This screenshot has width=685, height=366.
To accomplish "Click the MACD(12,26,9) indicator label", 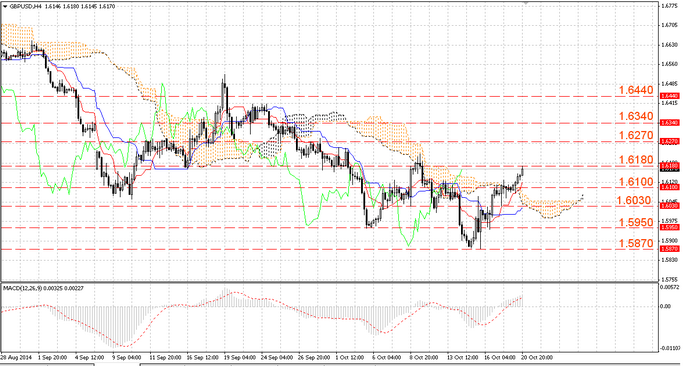I will click(x=22, y=288).
